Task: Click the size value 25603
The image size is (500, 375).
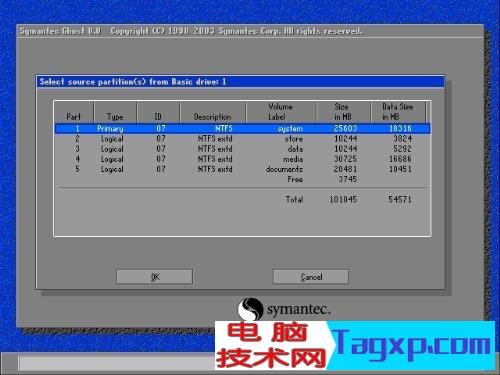Action: pyautogui.click(x=345, y=128)
